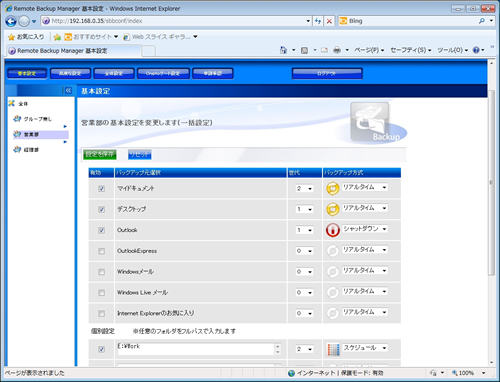Open the お気に入り favorites star button
Screen dimensions: 500x382
coord(26,37)
